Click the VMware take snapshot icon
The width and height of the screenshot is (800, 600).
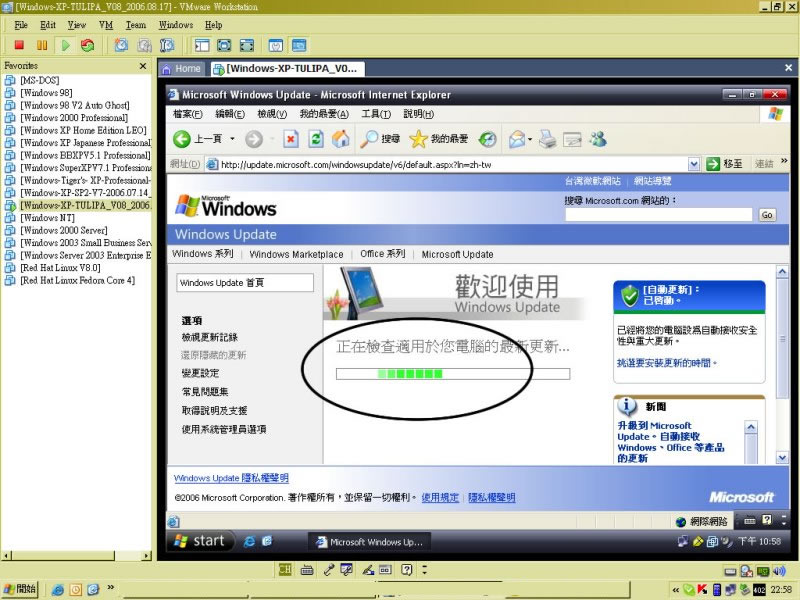click(121, 45)
